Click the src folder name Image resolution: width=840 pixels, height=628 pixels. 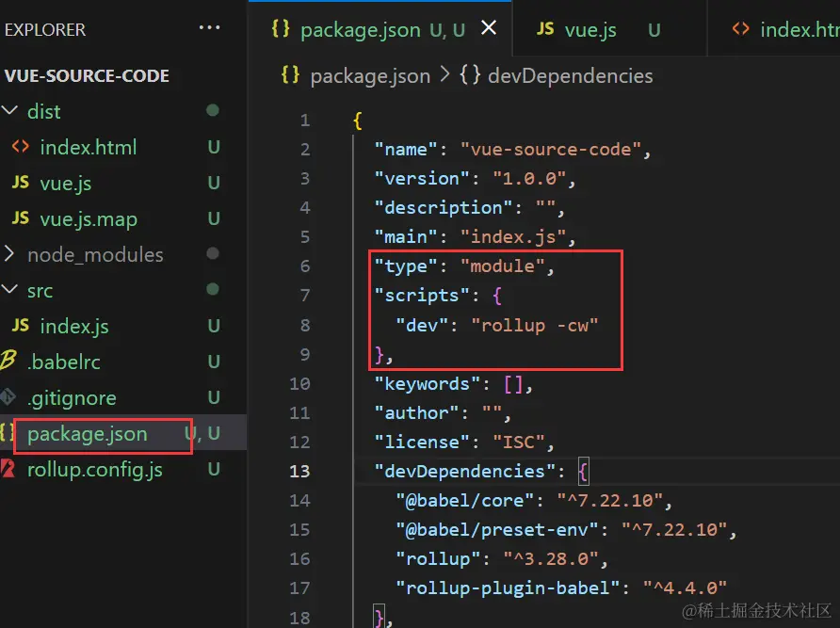(x=40, y=291)
